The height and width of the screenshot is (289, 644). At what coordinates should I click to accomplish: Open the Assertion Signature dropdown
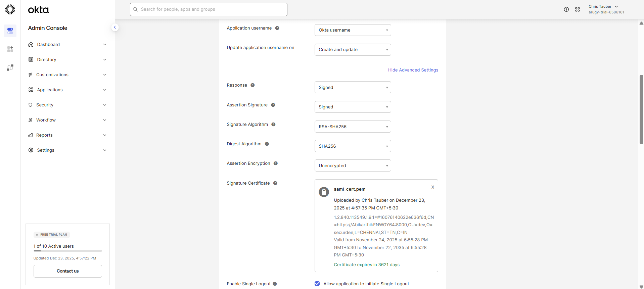[x=353, y=107]
